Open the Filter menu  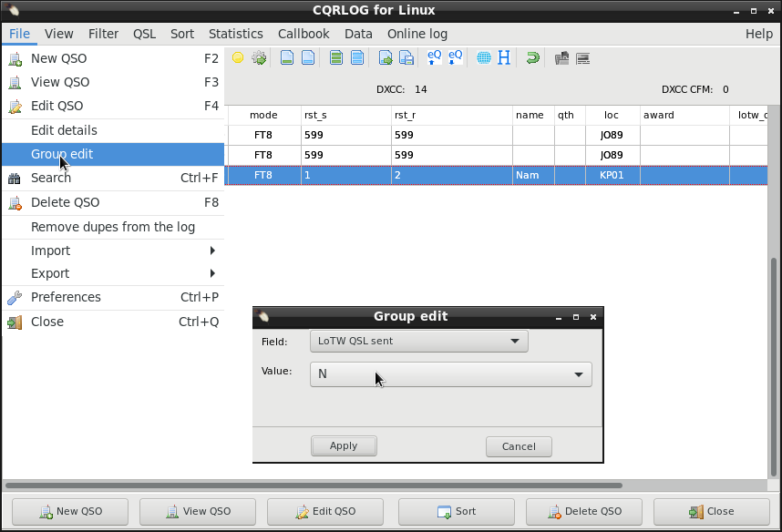103,34
